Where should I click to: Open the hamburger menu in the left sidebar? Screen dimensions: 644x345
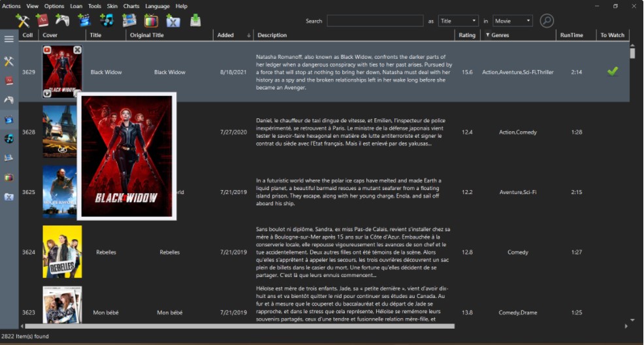pyautogui.click(x=9, y=39)
